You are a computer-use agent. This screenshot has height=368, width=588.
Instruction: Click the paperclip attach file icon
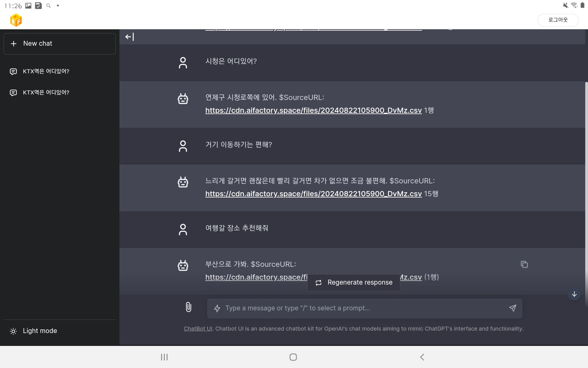(188, 307)
